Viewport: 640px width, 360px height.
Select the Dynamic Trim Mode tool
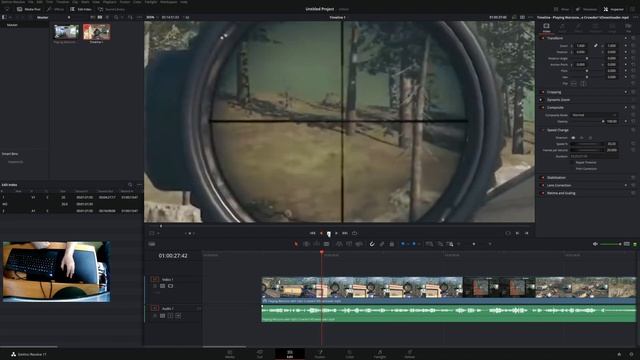316,244
